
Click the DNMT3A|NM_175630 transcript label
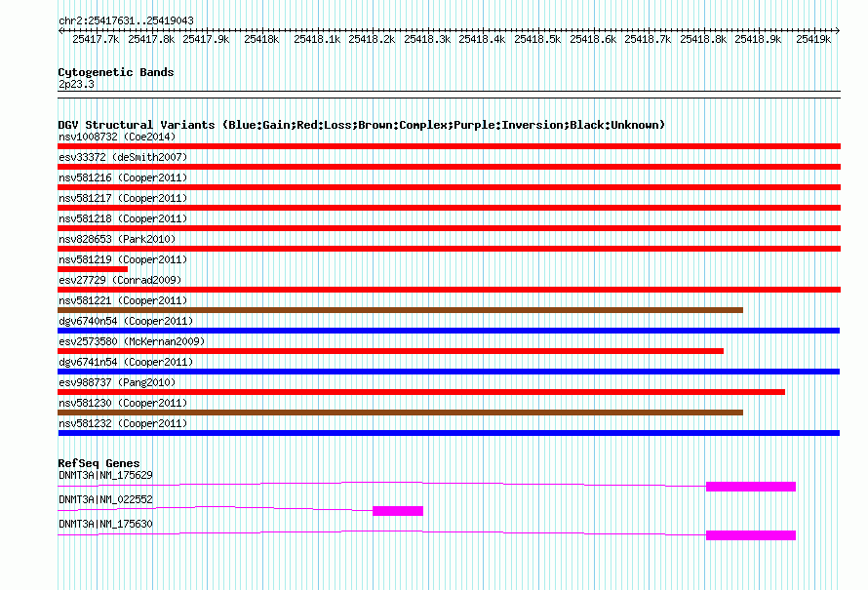[x=105, y=524]
